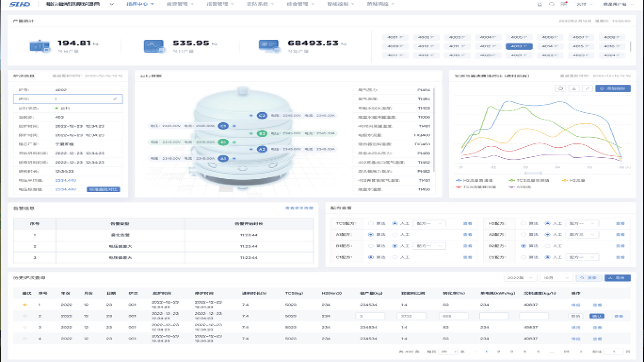
Task: Expand the recipe dropdown in the TCS recipe row
Action: (x=429, y=223)
